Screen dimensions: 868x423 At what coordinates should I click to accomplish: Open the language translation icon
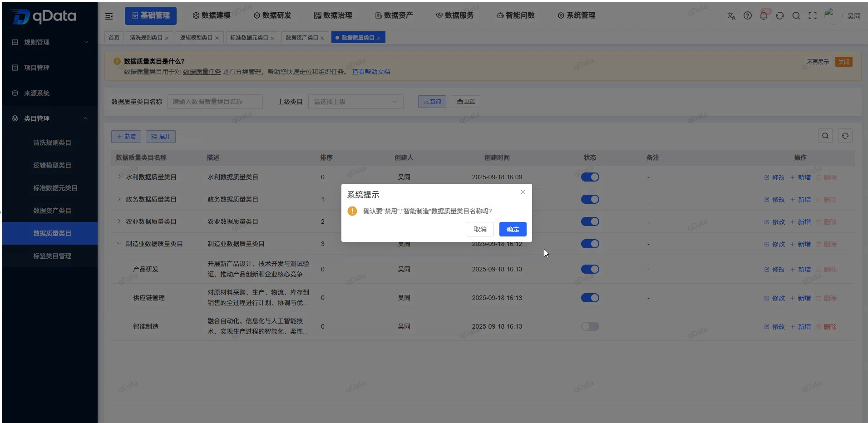731,16
